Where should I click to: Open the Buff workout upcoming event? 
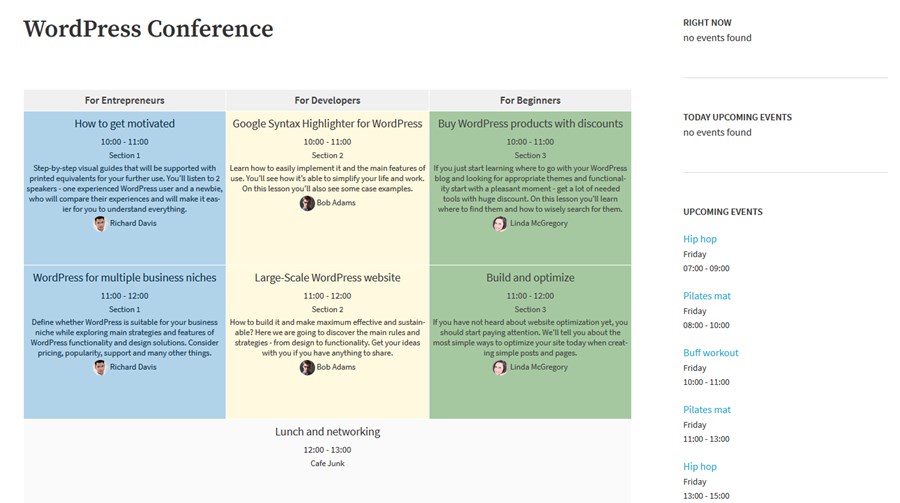tap(711, 353)
